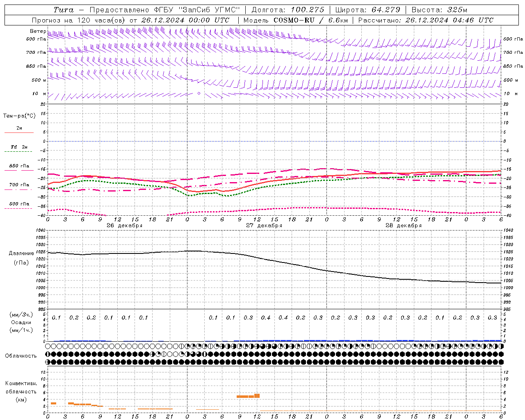Click the "Прогноз на 120 часа(ов)" text
The width and height of the screenshot is (525, 420).
[x=79, y=20]
